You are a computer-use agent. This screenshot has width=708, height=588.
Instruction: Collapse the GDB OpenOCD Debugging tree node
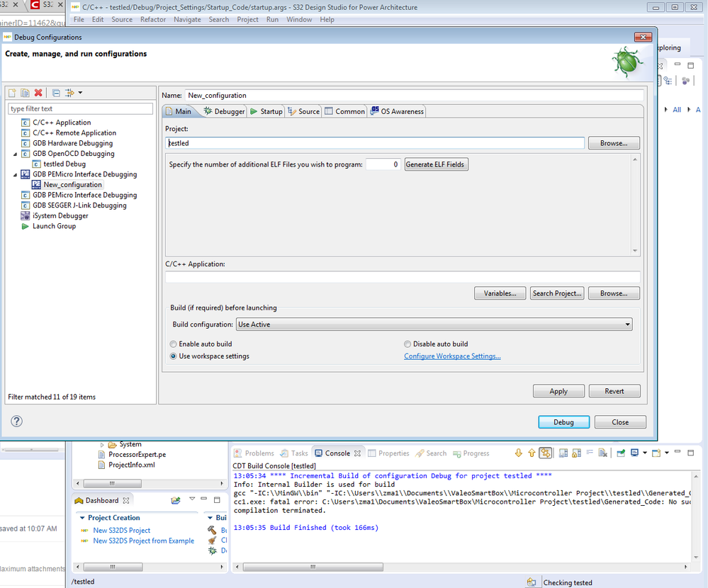click(x=16, y=154)
